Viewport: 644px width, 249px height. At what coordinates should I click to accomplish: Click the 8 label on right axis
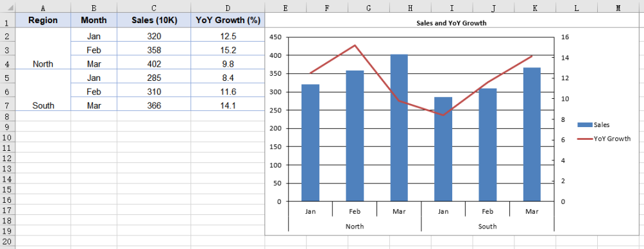coord(563,119)
